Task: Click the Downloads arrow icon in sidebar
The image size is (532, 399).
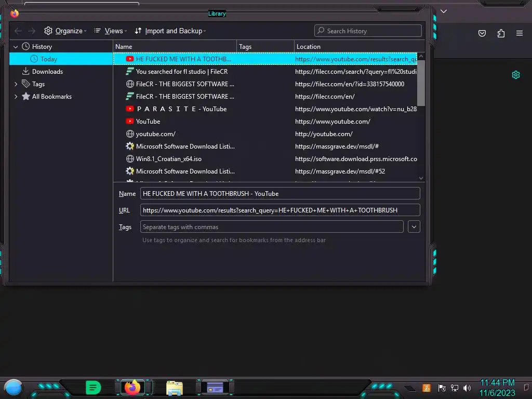Action: [26, 71]
